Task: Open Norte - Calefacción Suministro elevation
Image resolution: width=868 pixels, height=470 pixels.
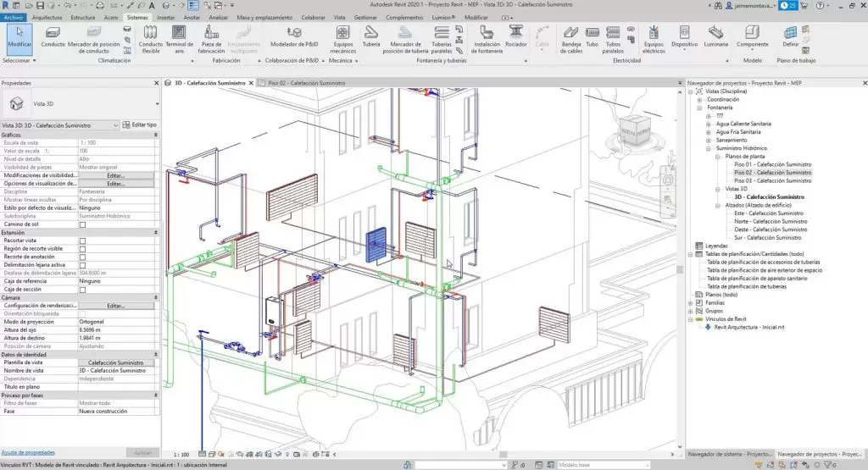Action: tap(767, 221)
